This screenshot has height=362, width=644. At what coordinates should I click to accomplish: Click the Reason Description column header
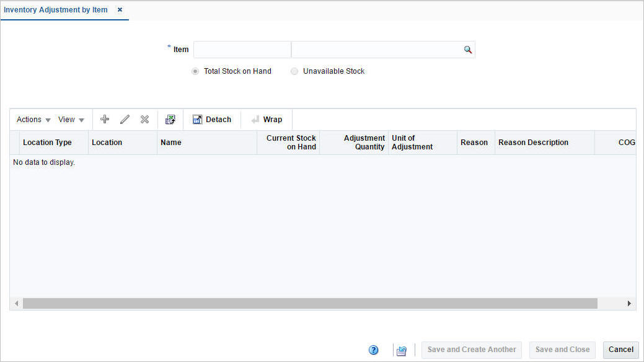[545, 143]
